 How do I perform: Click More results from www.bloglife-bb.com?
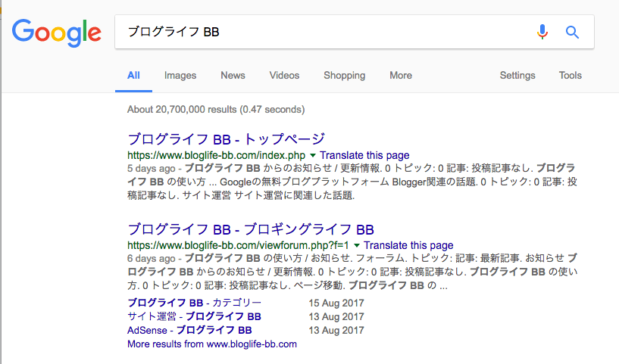pos(212,344)
